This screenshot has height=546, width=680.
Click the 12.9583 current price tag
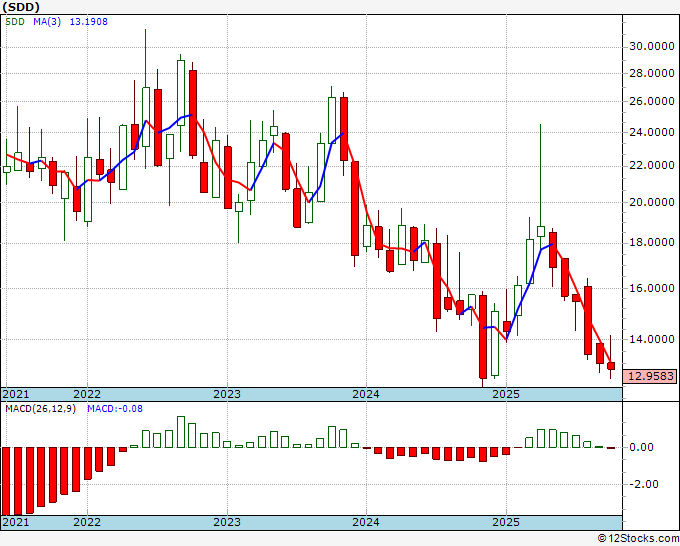[651, 376]
